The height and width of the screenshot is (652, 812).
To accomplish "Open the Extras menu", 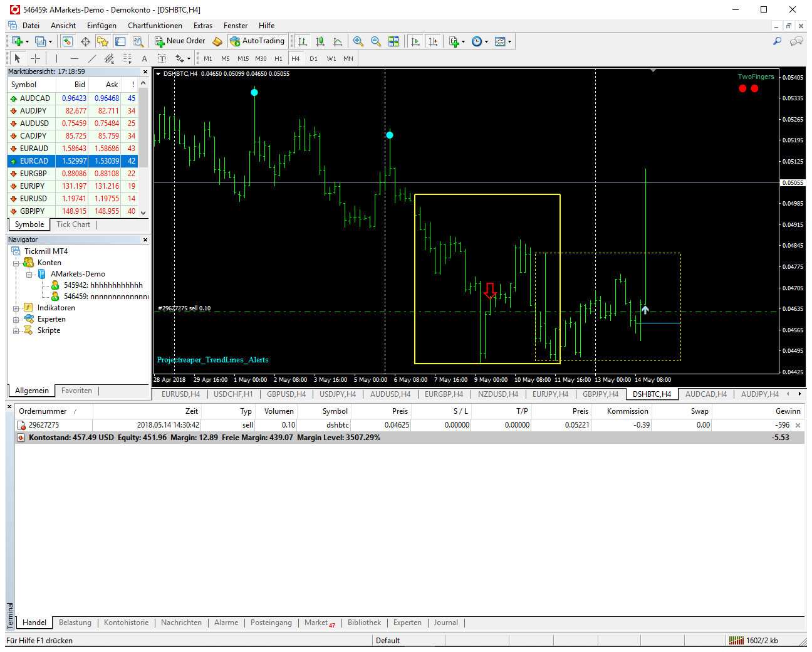I will click(x=203, y=26).
